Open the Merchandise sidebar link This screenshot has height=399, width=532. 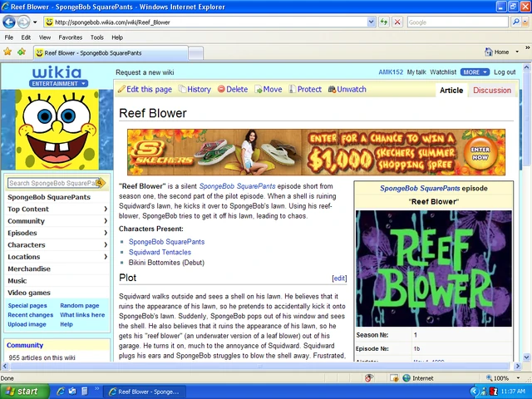coord(29,268)
